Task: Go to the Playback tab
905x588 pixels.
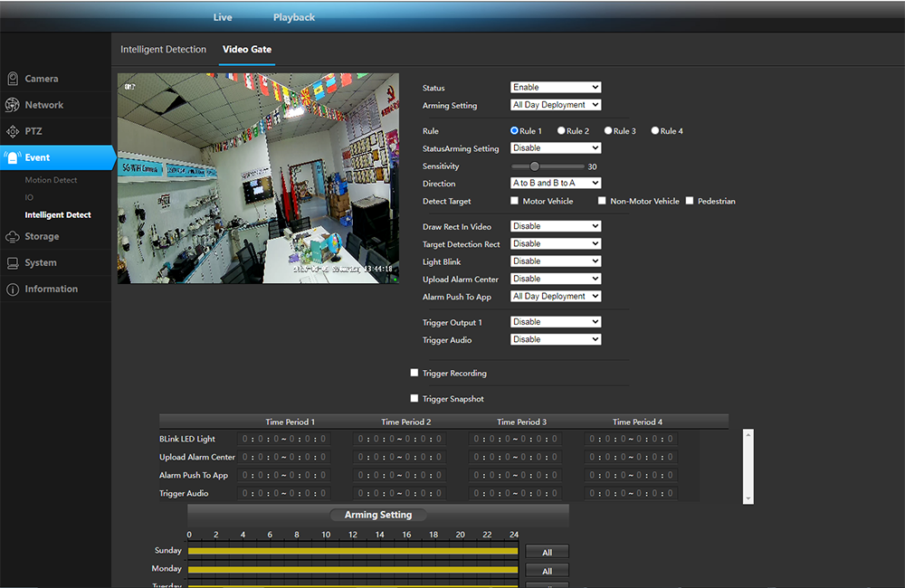Action: [x=294, y=17]
